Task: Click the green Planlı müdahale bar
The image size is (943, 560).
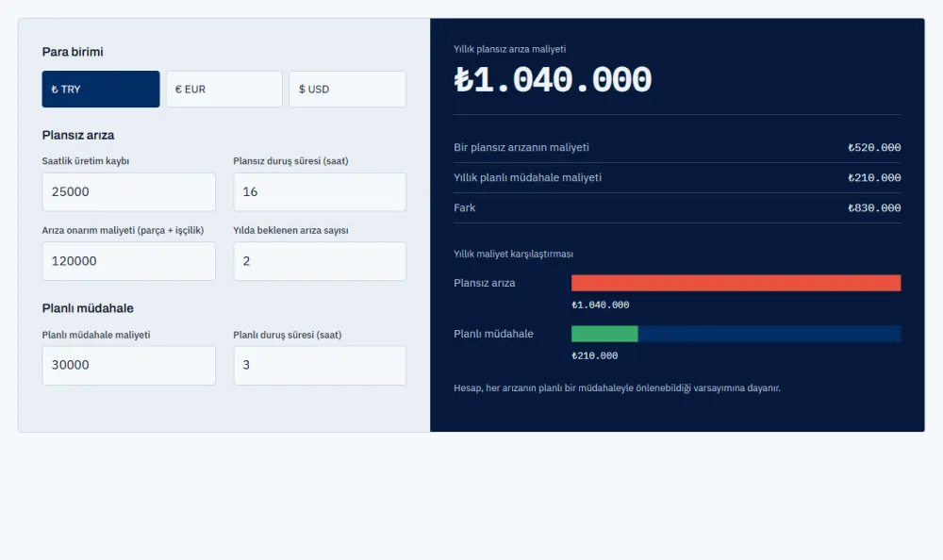Action: coord(604,334)
